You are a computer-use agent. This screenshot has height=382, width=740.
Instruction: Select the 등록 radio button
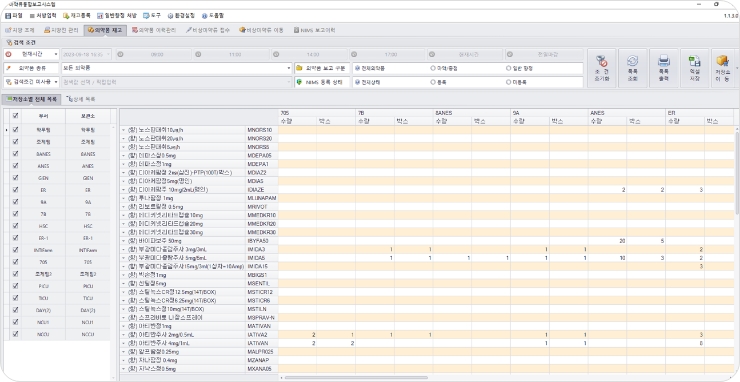pyautogui.click(x=433, y=82)
